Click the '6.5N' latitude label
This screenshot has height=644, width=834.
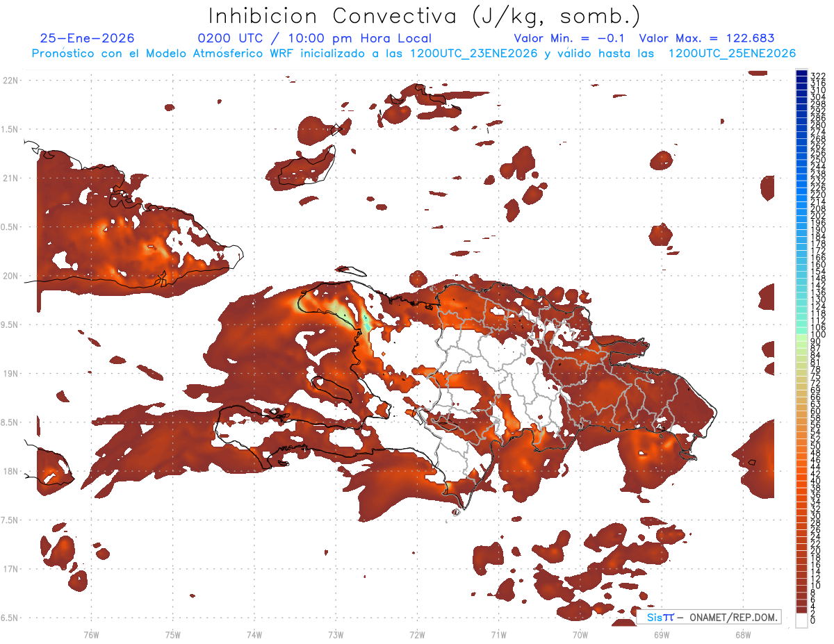10,618
